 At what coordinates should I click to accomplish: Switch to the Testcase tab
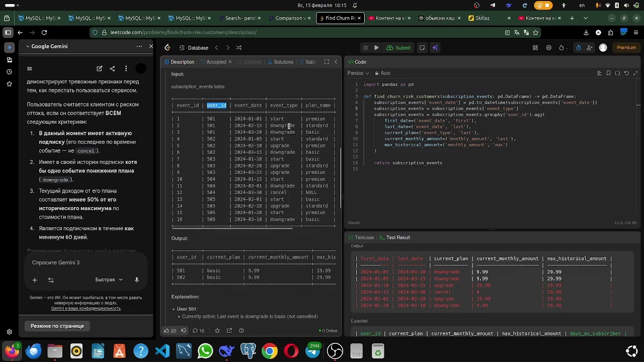(361, 237)
